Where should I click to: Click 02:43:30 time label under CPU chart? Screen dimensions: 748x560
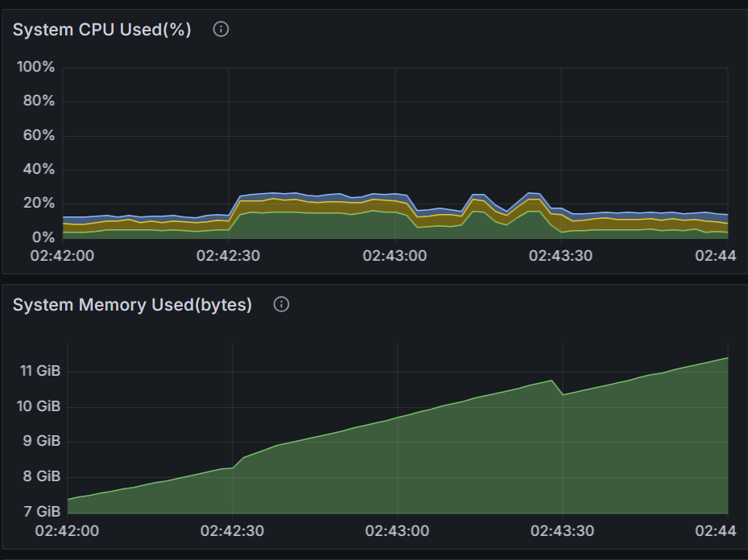pyautogui.click(x=560, y=256)
